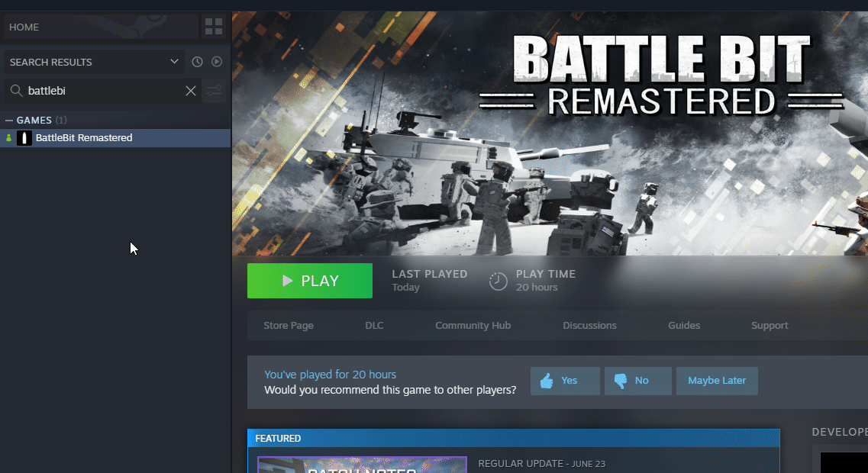Click the ready-to-play filter icon
This screenshot has width=868, height=473.
click(217, 62)
